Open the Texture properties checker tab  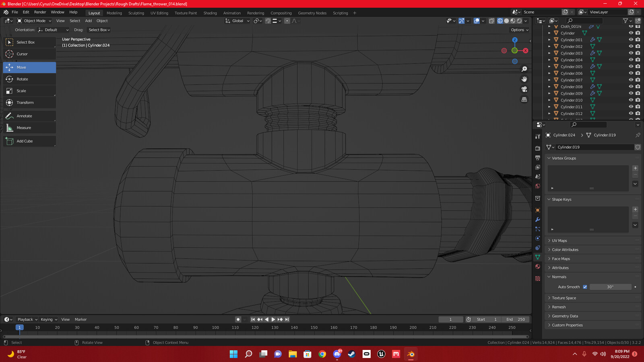538,278
